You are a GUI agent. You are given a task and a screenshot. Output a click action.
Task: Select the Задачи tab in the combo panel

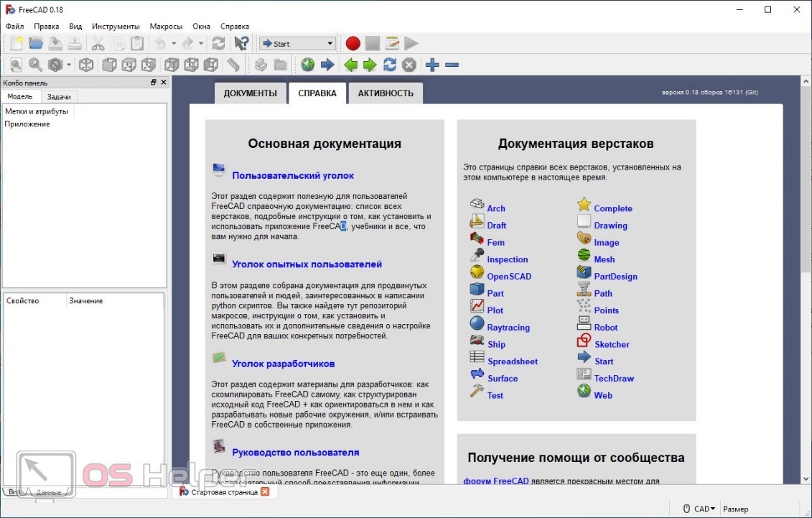coord(59,97)
